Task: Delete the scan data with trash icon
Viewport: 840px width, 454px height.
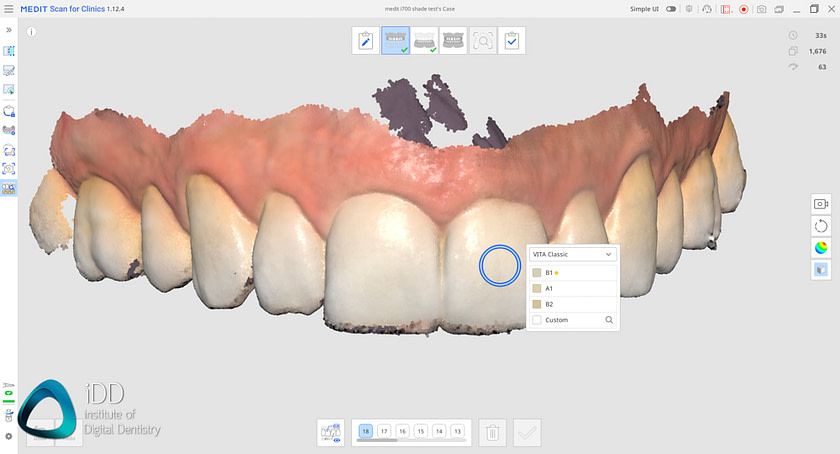Action: pyautogui.click(x=493, y=433)
